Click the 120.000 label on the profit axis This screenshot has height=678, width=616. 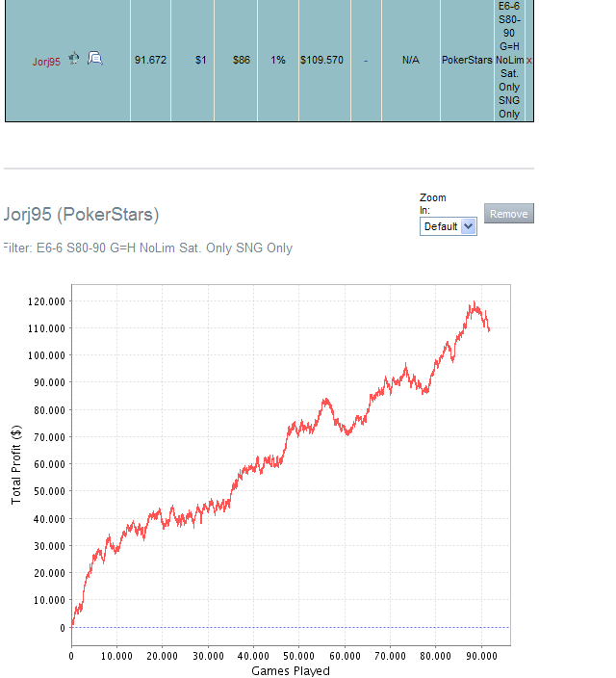[x=47, y=301]
